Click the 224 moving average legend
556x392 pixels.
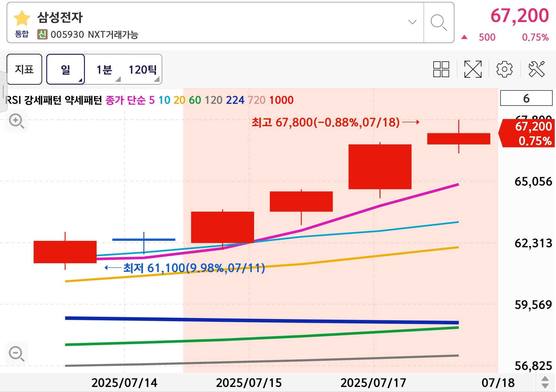[x=235, y=100]
